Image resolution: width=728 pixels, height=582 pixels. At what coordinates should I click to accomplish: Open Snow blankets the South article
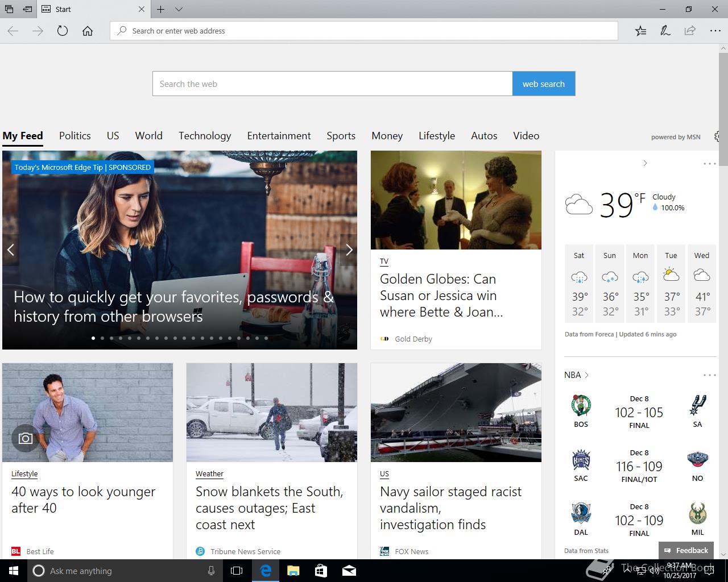[x=270, y=508]
